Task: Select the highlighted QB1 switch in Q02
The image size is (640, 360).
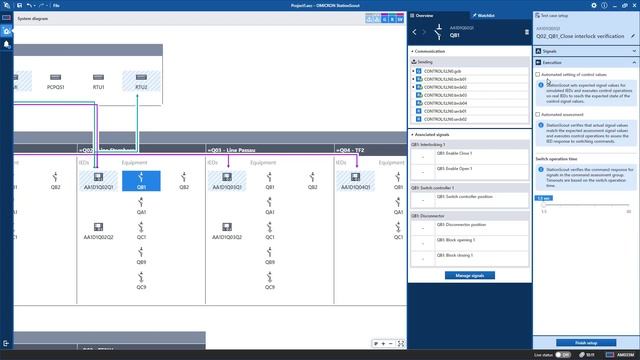Action: point(141,181)
